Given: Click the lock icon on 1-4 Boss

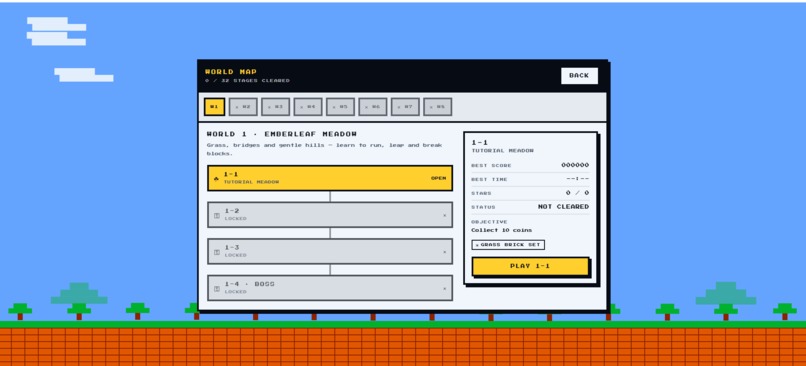Looking at the screenshot, I should pos(216,289).
